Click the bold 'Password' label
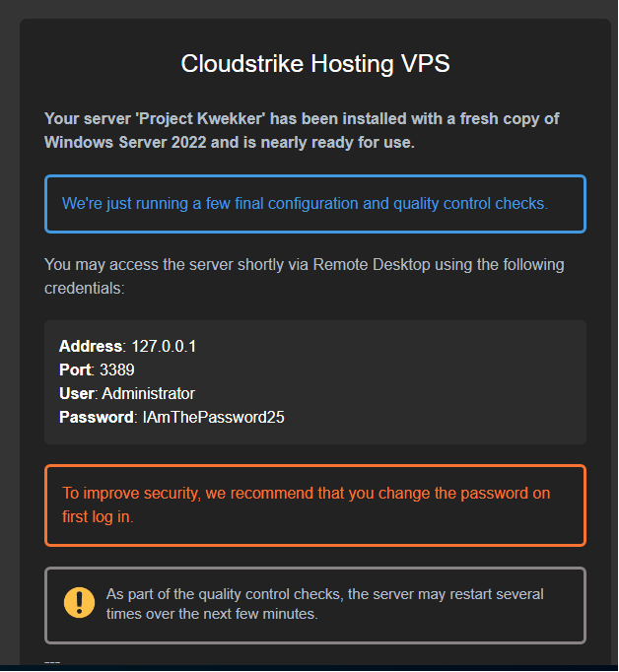Screen dimensions: 619x672 [x=95, y=417]
